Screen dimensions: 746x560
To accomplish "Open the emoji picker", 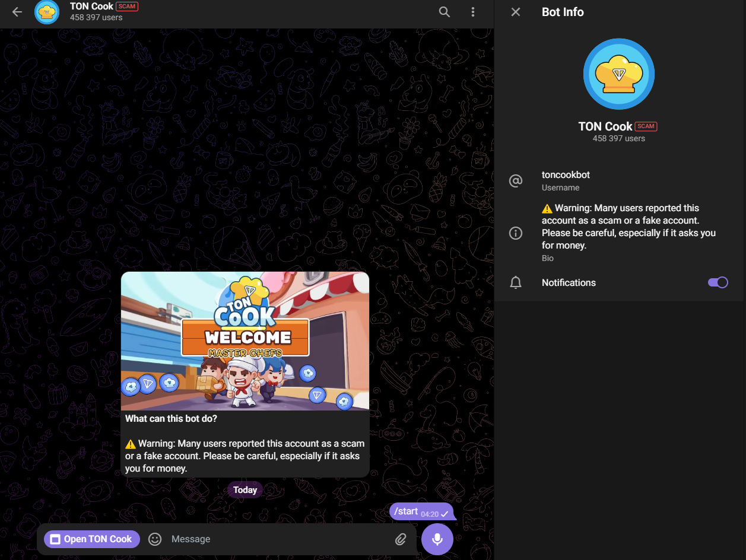I will point(155,539).
